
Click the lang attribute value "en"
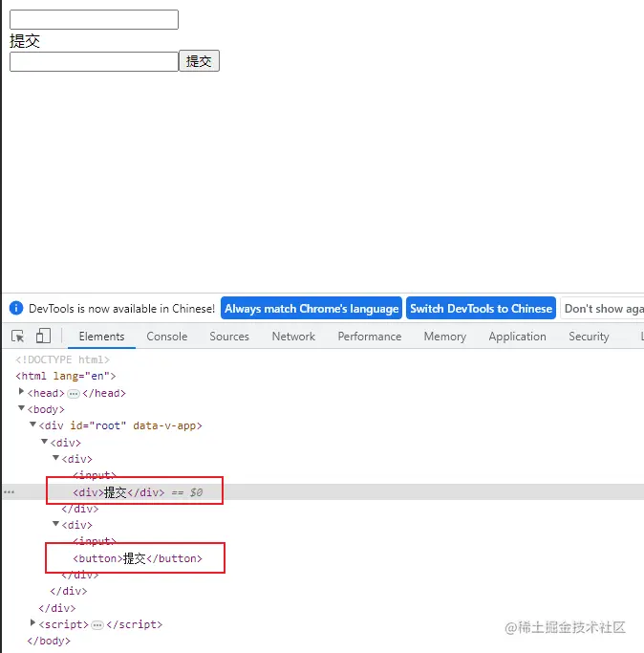point(97,376)
